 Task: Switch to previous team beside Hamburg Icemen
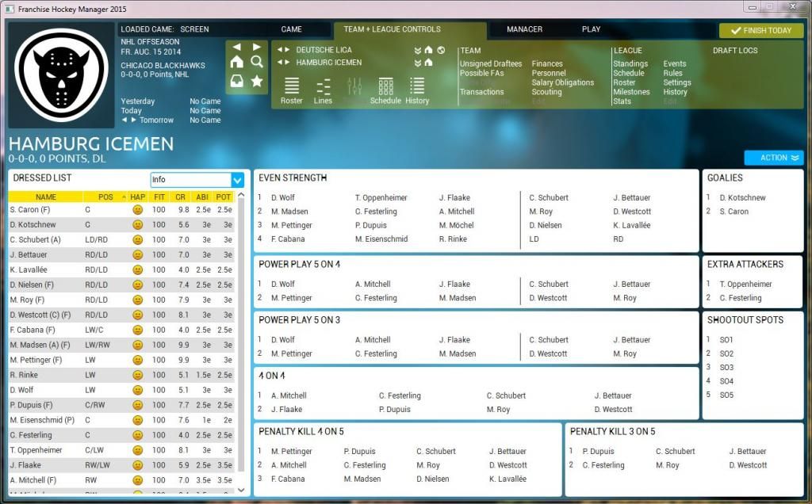280,62
